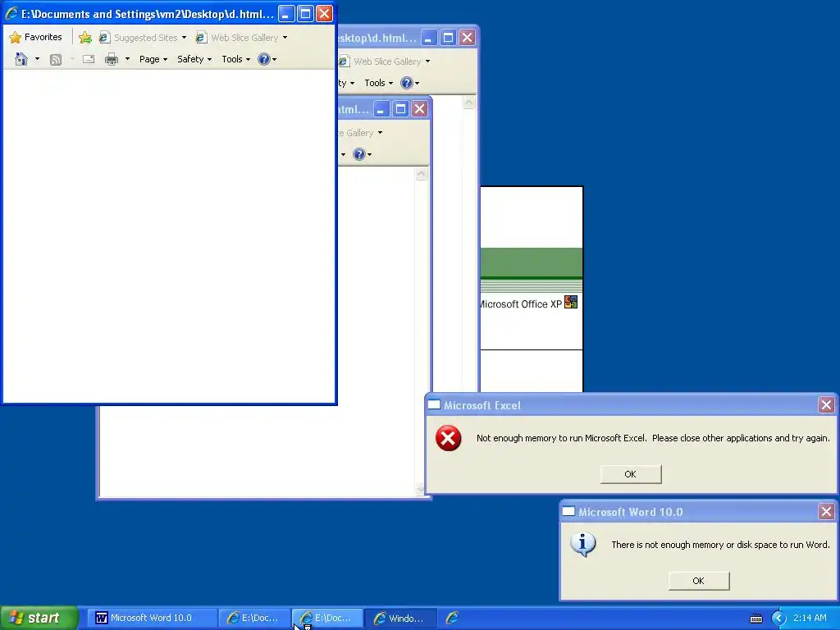This screenshot has height=630, width=840.
Task: Click the Help icon in third IE window
Action: [x=359, y=154]
